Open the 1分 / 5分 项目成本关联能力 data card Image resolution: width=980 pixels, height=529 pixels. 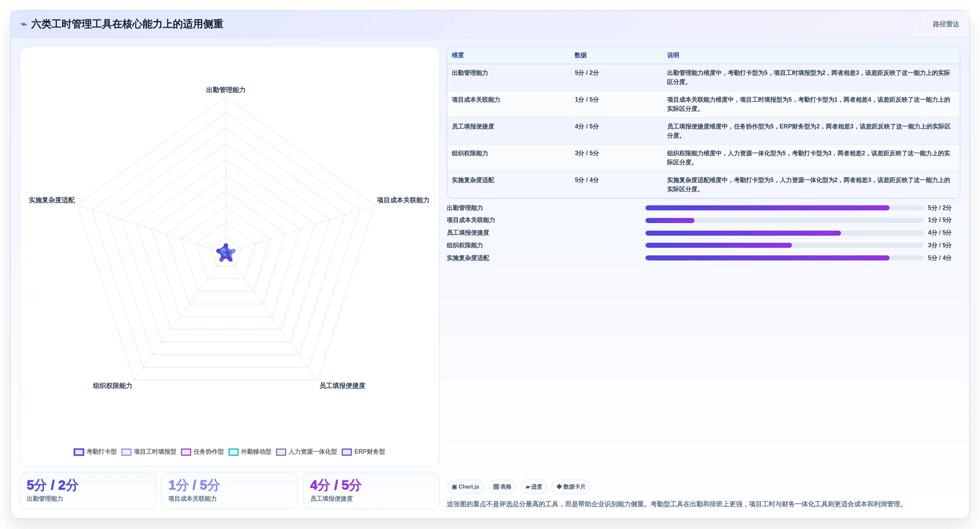pos(229,491)
